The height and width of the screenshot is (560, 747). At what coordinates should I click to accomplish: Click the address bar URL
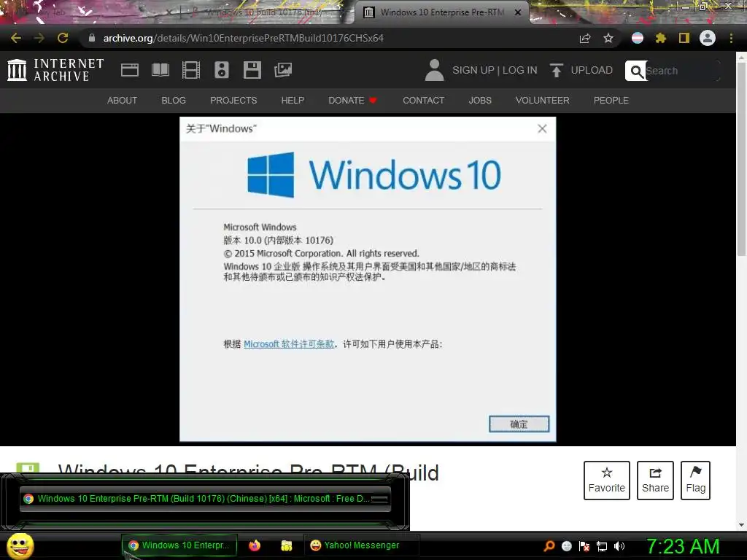pyautogui.click(x=243, y=38)
